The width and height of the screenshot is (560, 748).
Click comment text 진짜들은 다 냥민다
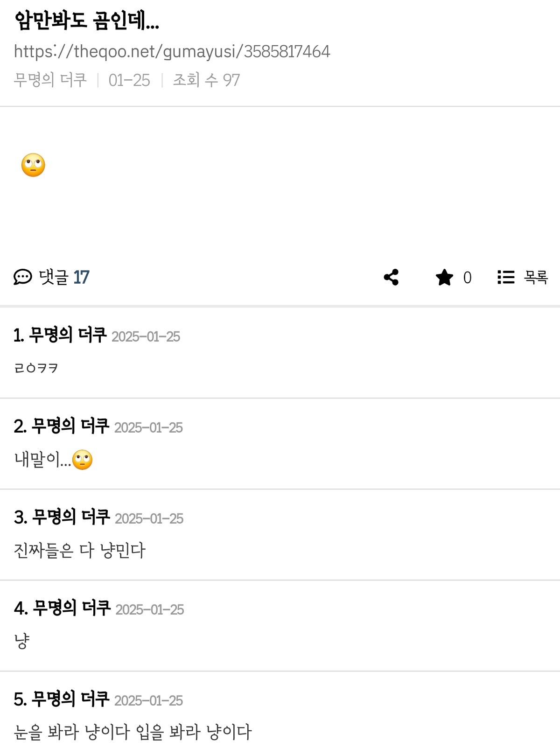tap(80, 550)
